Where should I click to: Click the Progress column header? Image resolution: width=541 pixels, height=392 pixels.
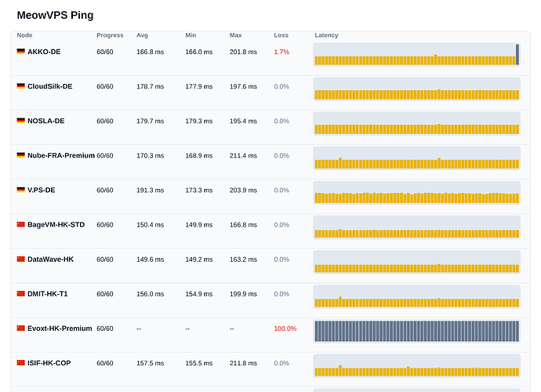pos(110,35)
